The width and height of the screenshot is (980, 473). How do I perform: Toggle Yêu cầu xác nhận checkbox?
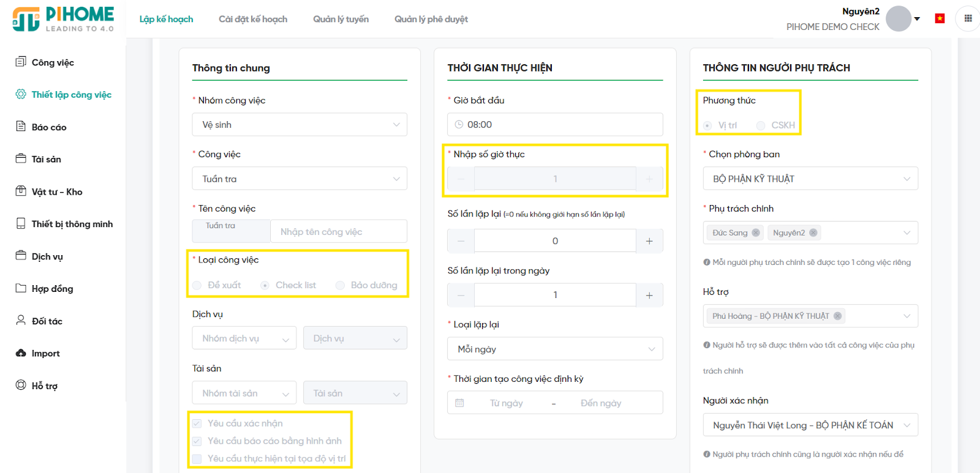197,423
